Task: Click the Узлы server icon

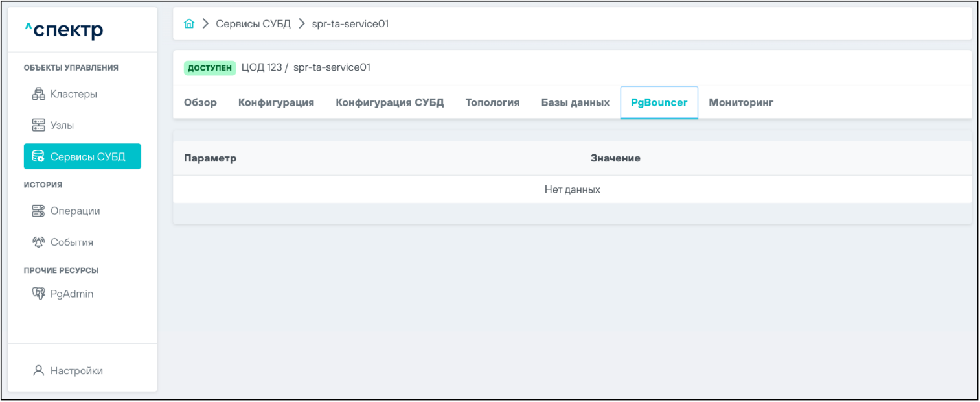Action: pyautogui.click(x=38, y=125)
